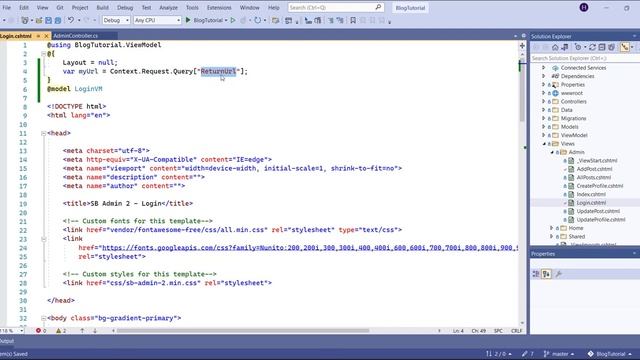Click the Start Without Debugging outline arrow
The image size is (640, 360).
[233, 20]
